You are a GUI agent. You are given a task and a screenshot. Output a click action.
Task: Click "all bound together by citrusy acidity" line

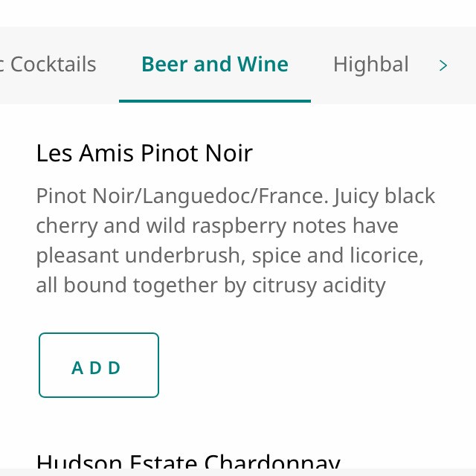click(x=210, y=285)
